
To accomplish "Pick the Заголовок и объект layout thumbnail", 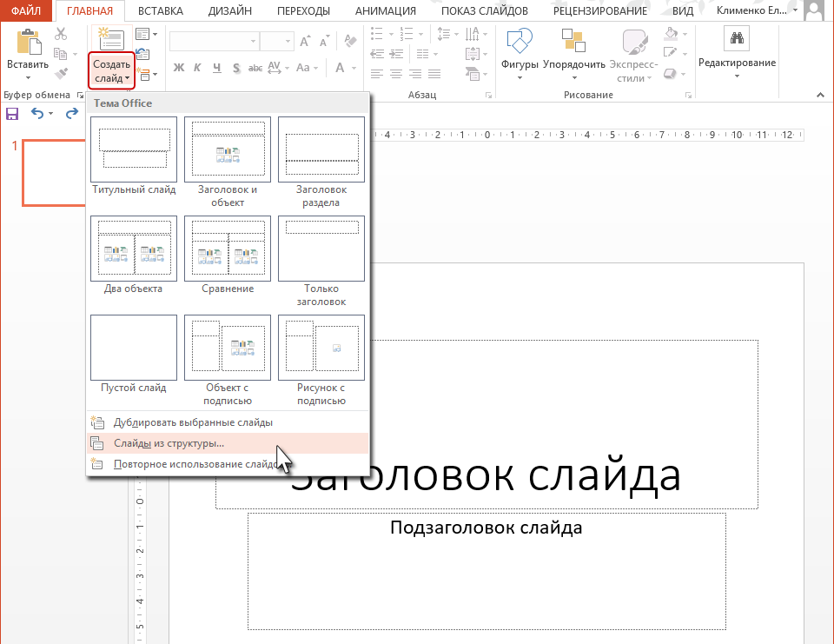I will (228, 149).
